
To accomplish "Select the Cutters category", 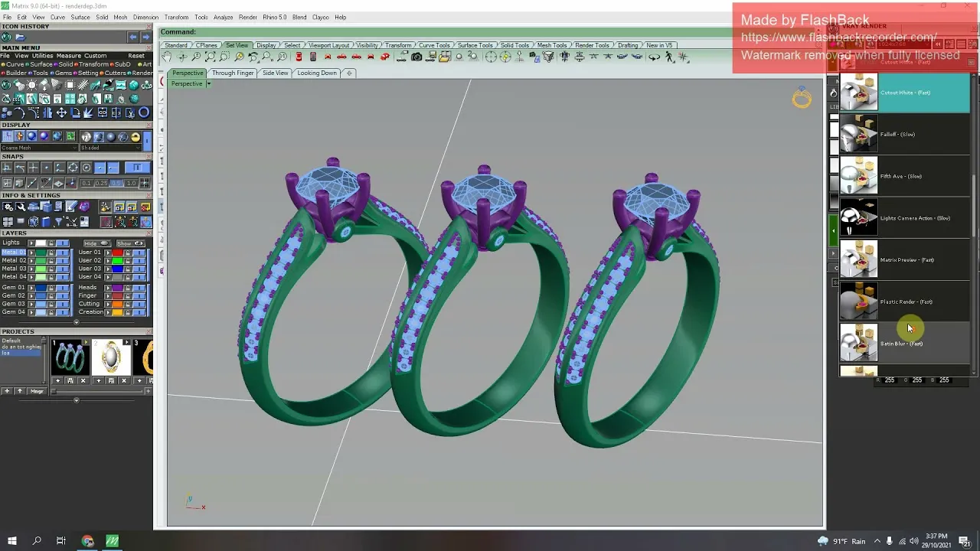I will (115, 73).
